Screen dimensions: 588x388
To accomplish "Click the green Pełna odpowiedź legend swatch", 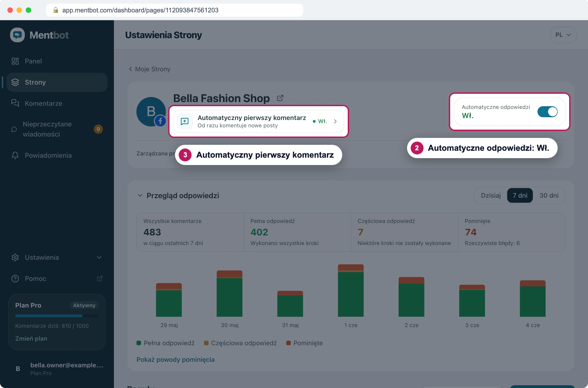I will coord(139,343).
